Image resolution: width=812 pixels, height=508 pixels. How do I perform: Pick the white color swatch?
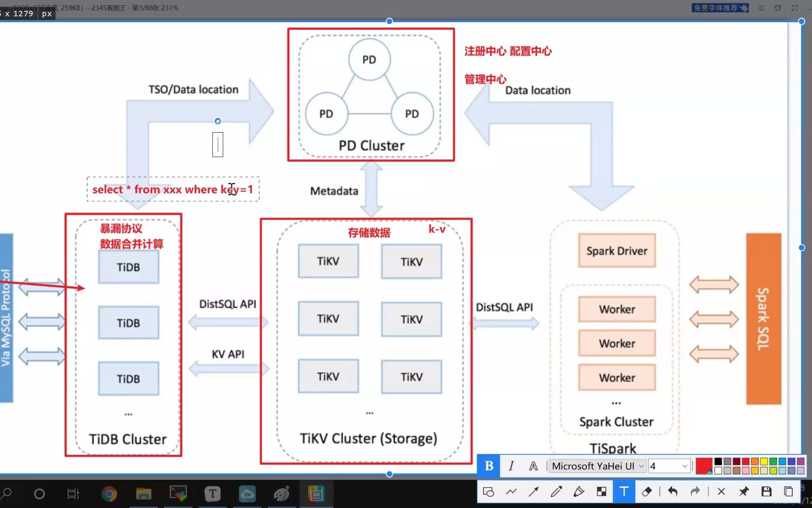[x=718, y=470]
